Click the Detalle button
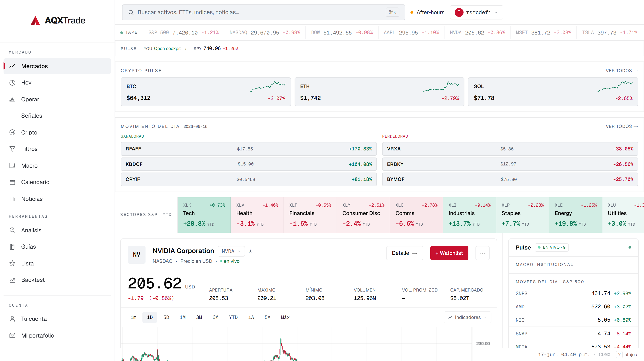Viewport: 644px width, 361px height. tap(404, 253)
